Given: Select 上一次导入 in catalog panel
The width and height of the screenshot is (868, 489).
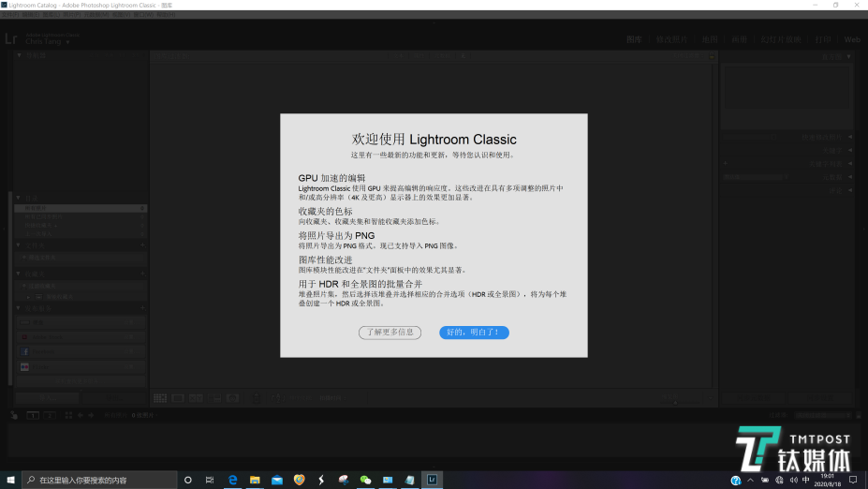Looking at the screenshot, I should click(x=81, y=233).
